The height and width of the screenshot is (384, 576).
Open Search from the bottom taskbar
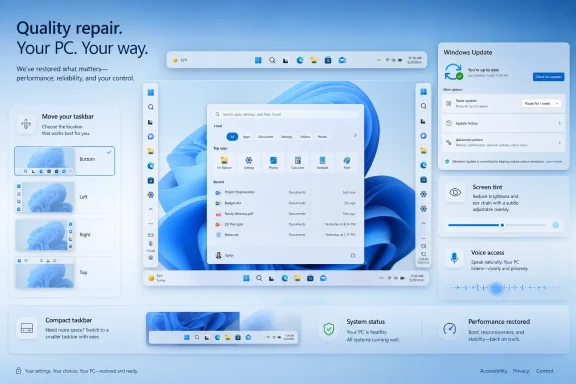pyautogui.click(x=259, y=278)
